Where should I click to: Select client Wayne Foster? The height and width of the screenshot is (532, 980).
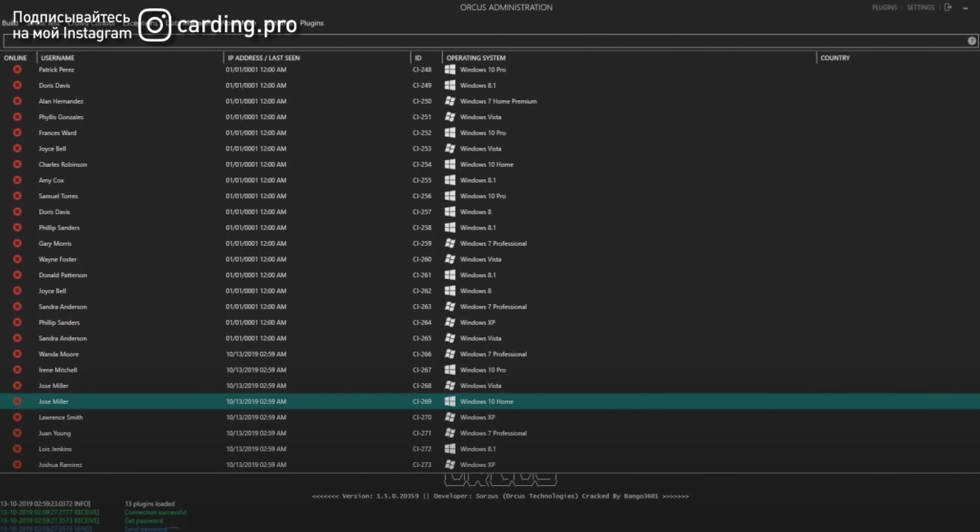[x=58, y=259]
